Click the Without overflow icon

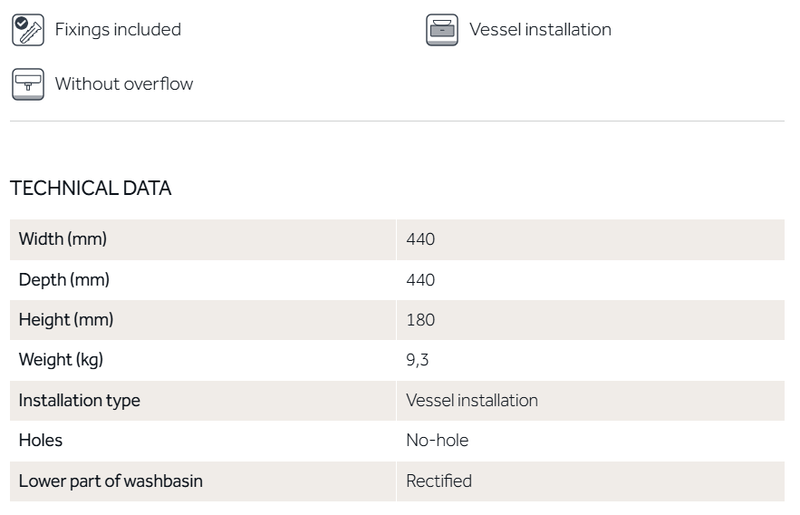(x=27, y=84)
